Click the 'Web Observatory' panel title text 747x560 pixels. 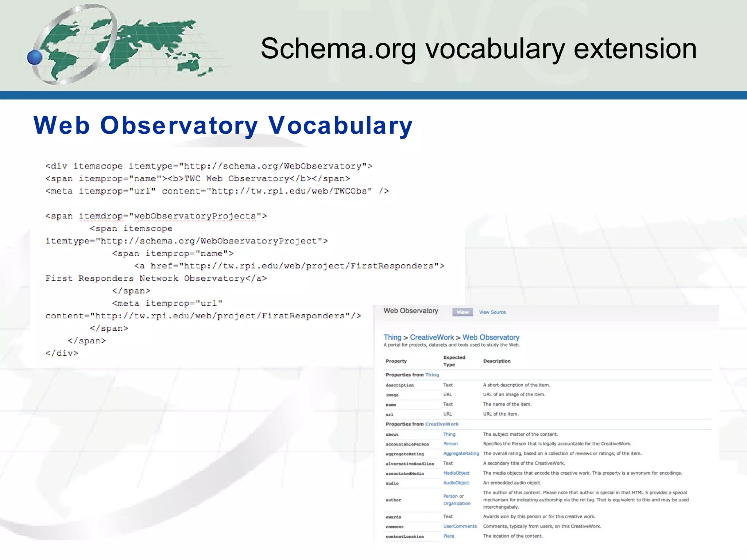[x=411, y=311]
